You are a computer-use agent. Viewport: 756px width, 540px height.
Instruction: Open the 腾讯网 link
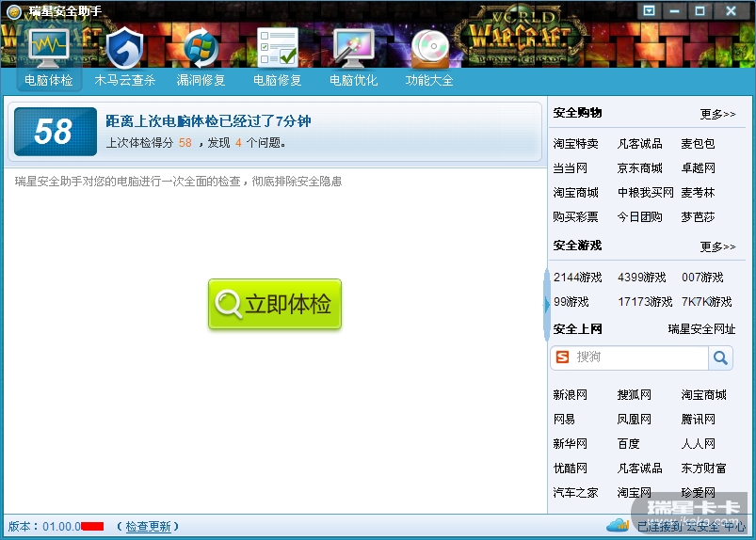click(698, 419)
